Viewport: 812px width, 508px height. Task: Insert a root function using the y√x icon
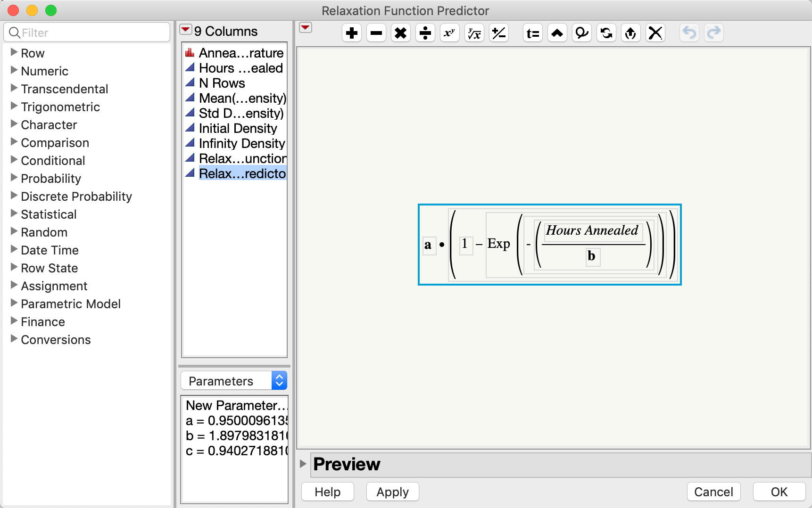click(x=474, y=33)
